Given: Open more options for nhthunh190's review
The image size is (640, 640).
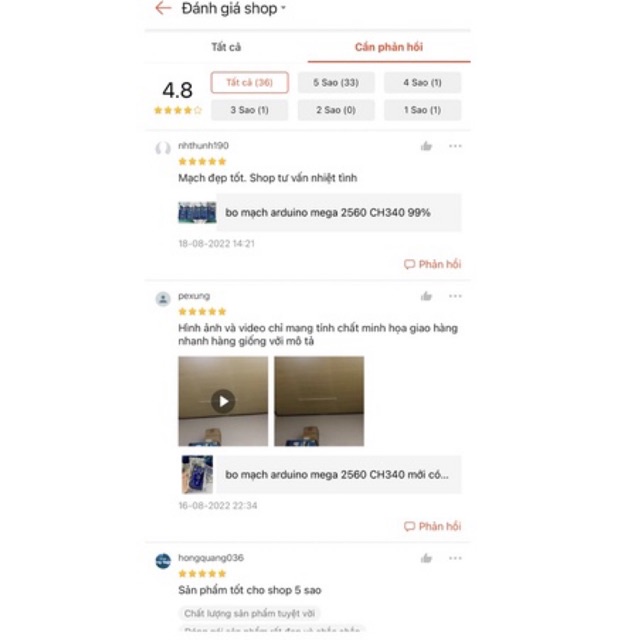Looking at the screenshot, I should [x=455, y=146].
